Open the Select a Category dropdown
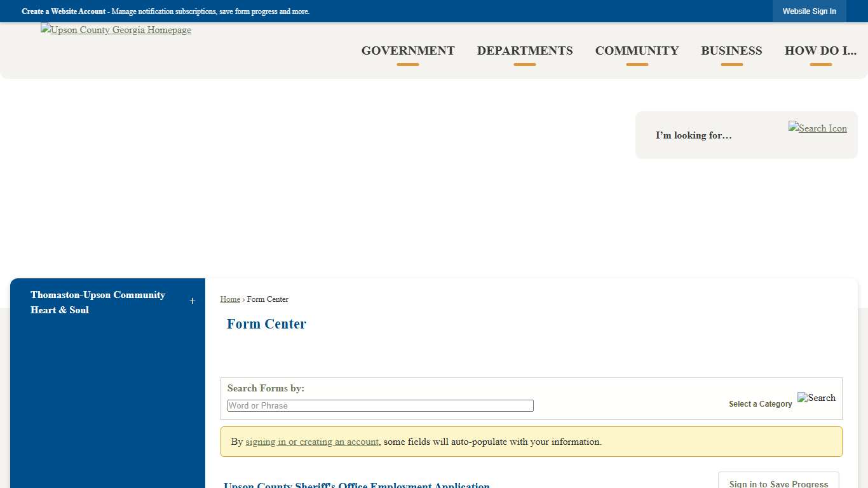 760,403
